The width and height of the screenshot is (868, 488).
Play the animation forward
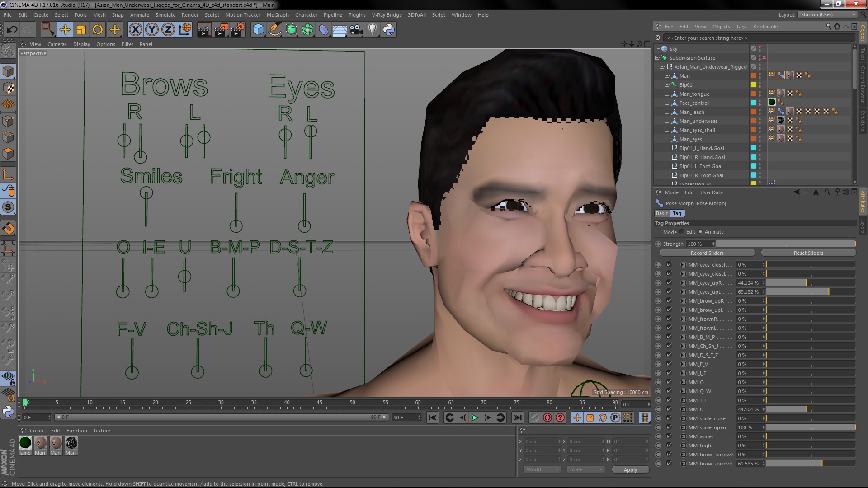[475, 418]
